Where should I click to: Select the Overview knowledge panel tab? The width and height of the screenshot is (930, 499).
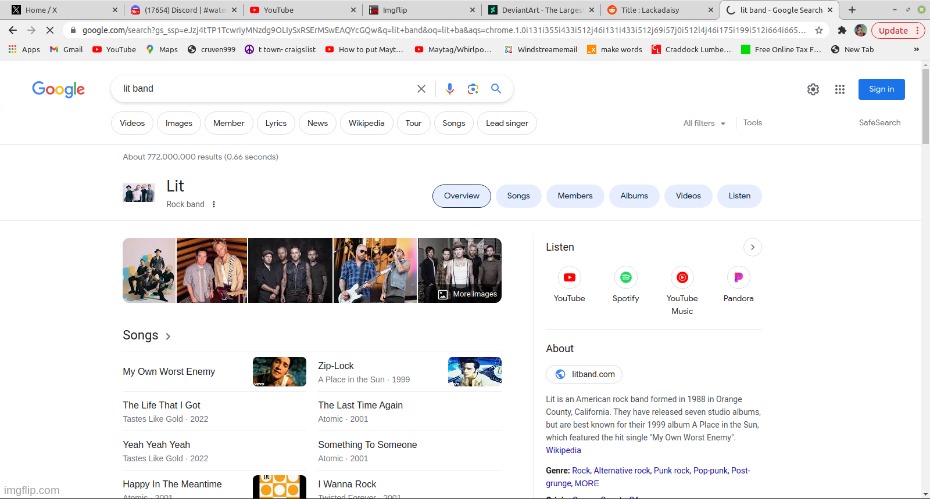coord(461,196)
